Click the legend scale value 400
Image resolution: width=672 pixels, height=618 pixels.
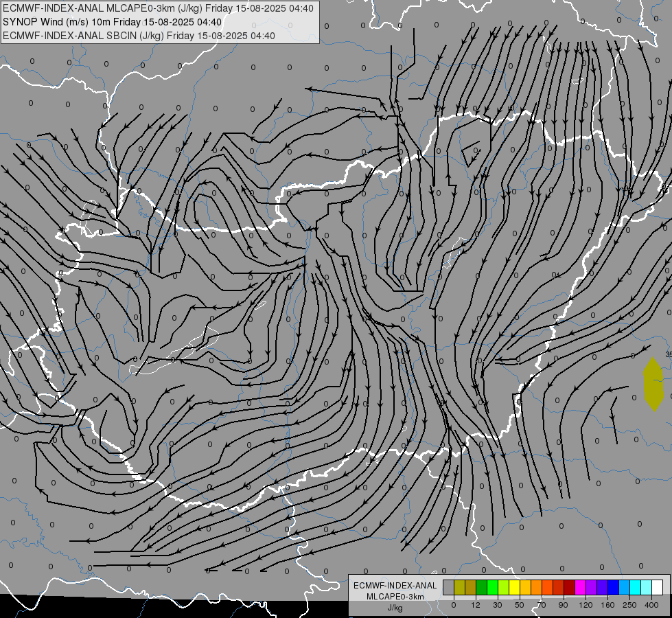pos(651,605)
